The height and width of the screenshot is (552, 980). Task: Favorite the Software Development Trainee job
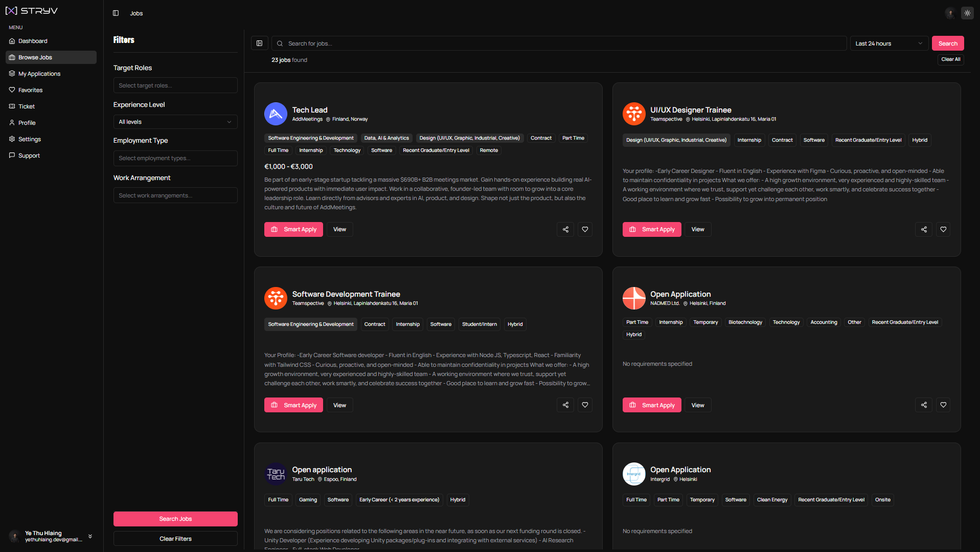585,405
